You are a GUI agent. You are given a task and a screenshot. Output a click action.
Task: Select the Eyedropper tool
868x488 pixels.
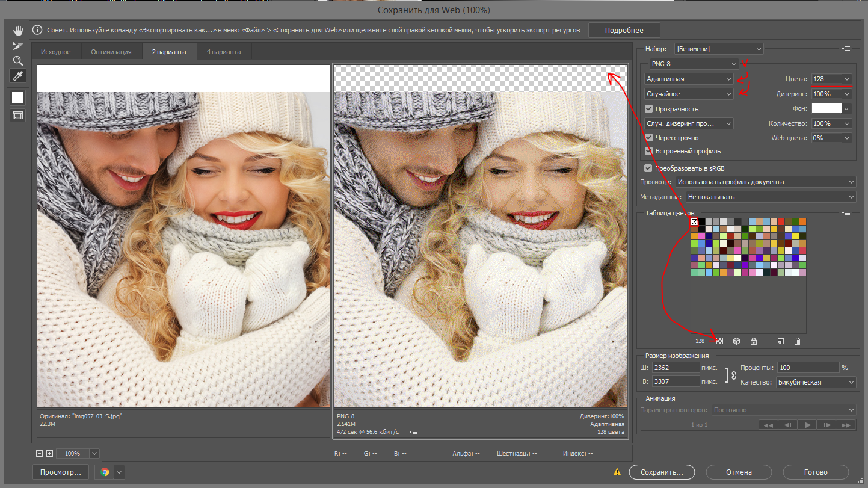click(18, 76)
